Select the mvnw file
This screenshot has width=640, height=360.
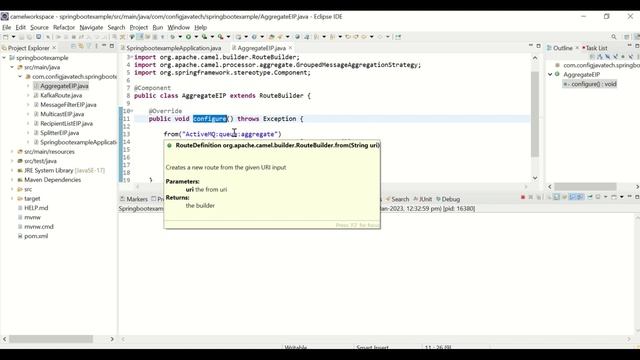(32, 218)
